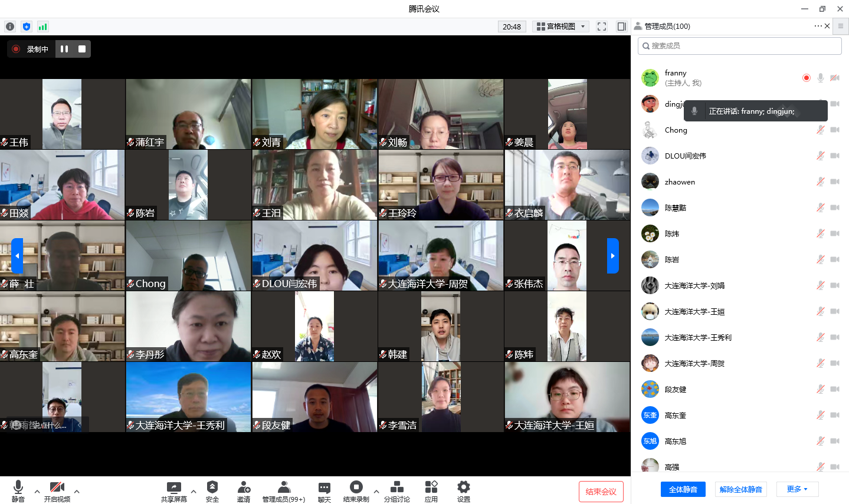The image size is (849, 504).
Task: Open the Apps (应用) icon
Action: tap(431, 491)
